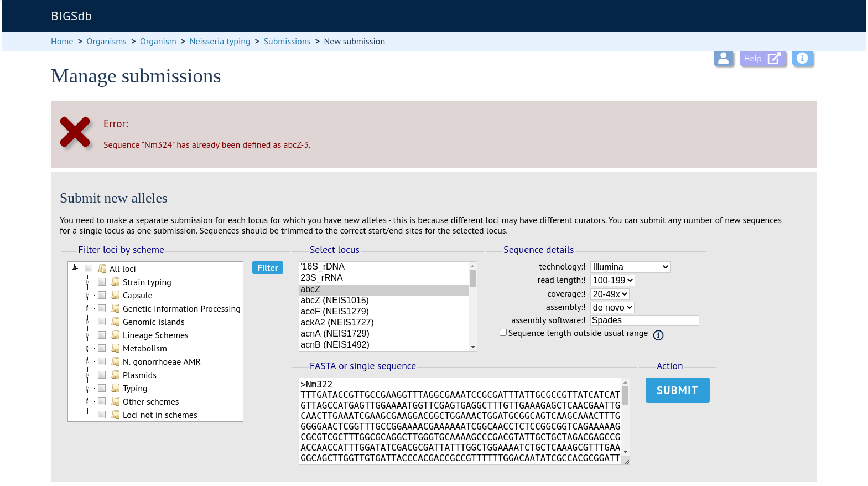Check the Plasmids checkbox
Viewport: 868px width, 486px height.
(102, 375)
